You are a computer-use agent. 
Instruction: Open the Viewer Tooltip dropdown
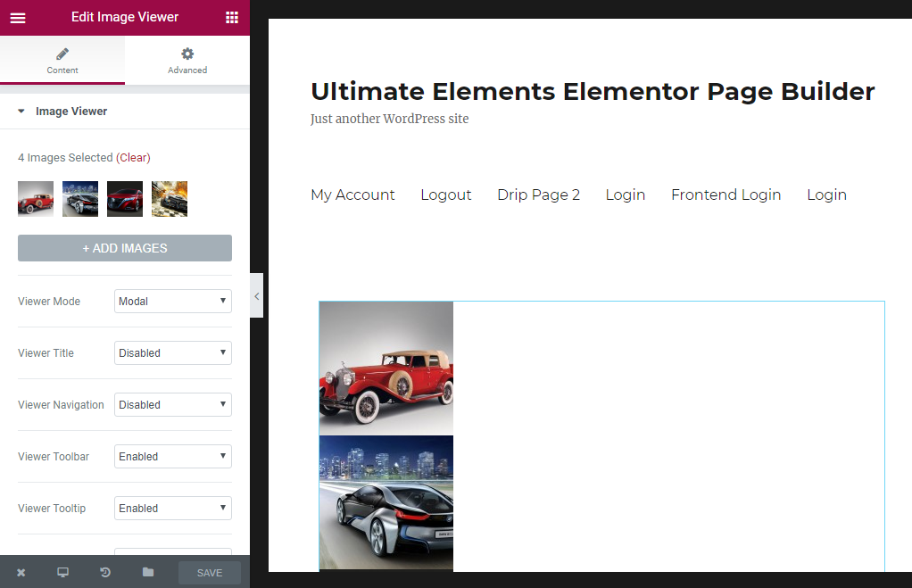[x=173, y=509]
